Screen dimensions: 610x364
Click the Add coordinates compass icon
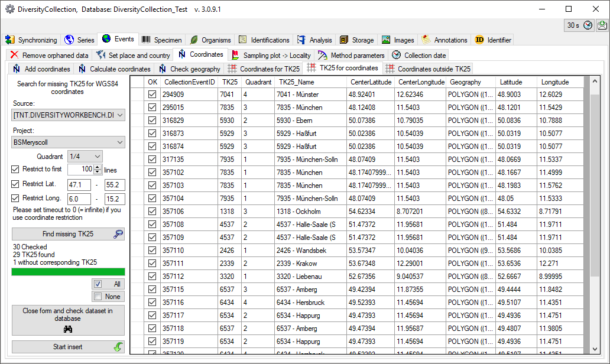point(17,69)
